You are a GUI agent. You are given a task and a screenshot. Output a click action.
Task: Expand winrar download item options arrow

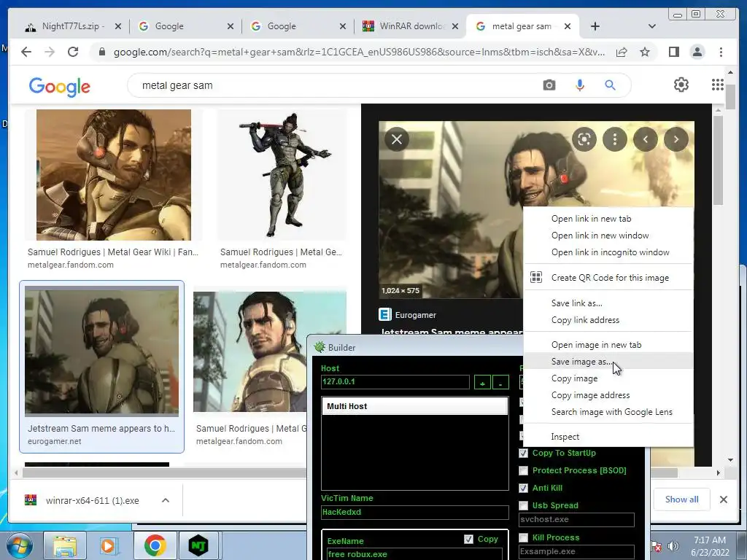click(x=166, y=500)
